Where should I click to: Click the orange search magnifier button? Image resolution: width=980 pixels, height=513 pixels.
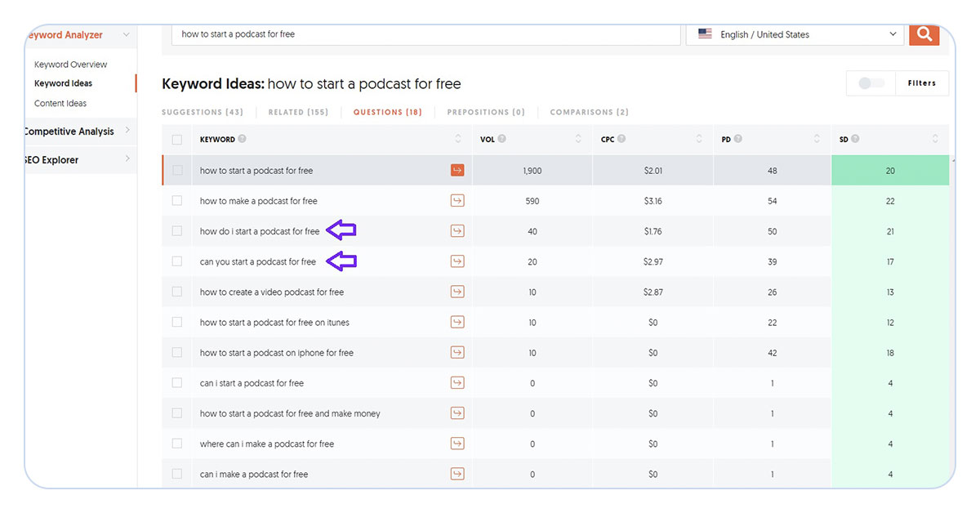coord(924,34)
